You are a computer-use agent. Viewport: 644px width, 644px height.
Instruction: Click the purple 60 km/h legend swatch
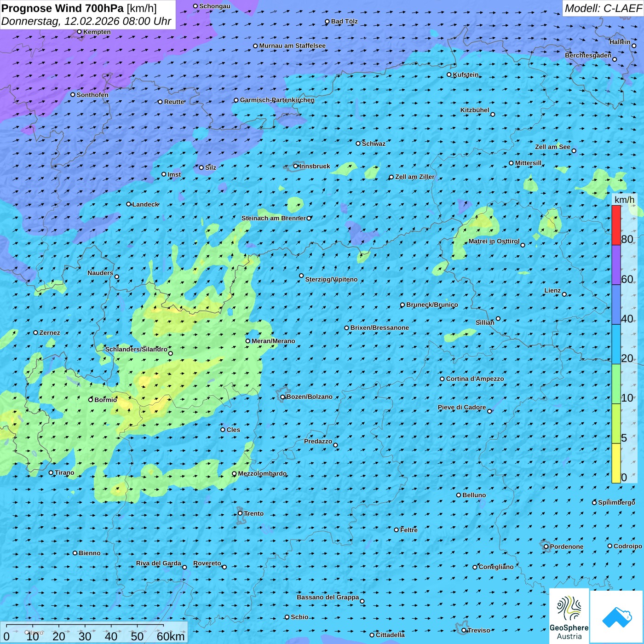point(616,265)
